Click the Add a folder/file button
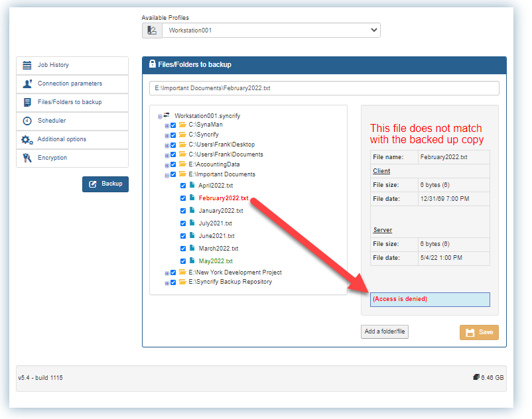Screen dimensions: 532x419 click(385, 332)
